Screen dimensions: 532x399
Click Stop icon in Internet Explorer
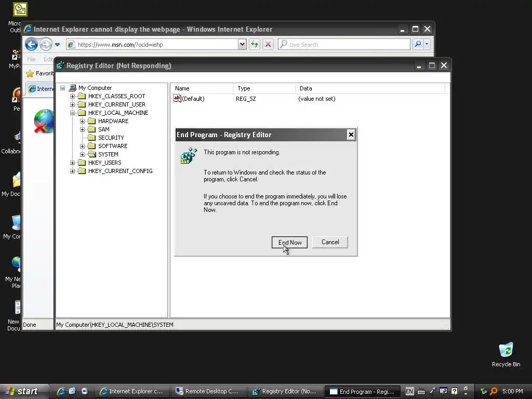(x=268, y=45)
